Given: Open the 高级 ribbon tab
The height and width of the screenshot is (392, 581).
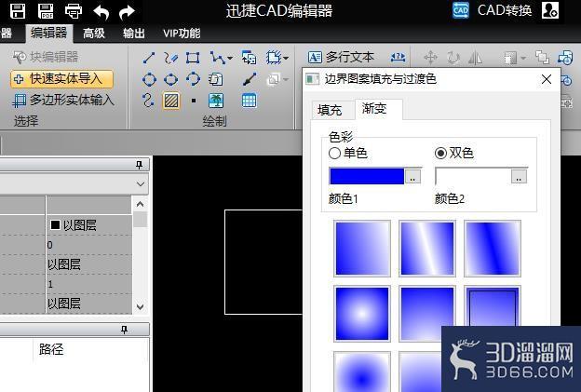Looking at the screenshot, I should pos(94,34).
